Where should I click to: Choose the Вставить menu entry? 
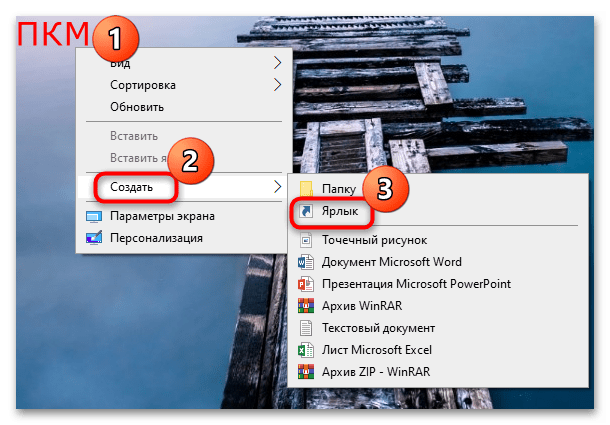pos(184,136)
